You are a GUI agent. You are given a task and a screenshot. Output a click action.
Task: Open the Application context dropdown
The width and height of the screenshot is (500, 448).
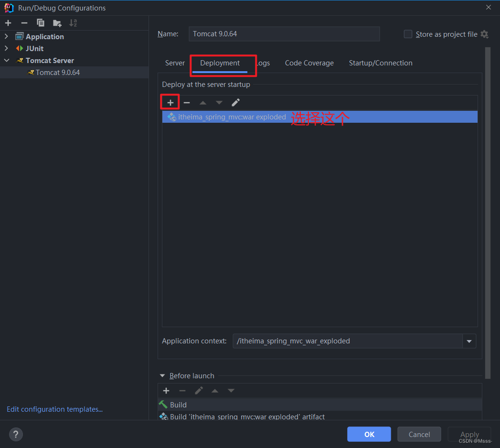[x=469, y=341]
